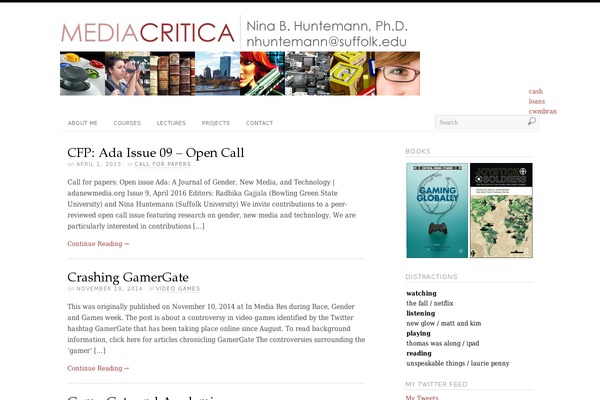Open the Joystick Soldiers book cover

[501, 211]
